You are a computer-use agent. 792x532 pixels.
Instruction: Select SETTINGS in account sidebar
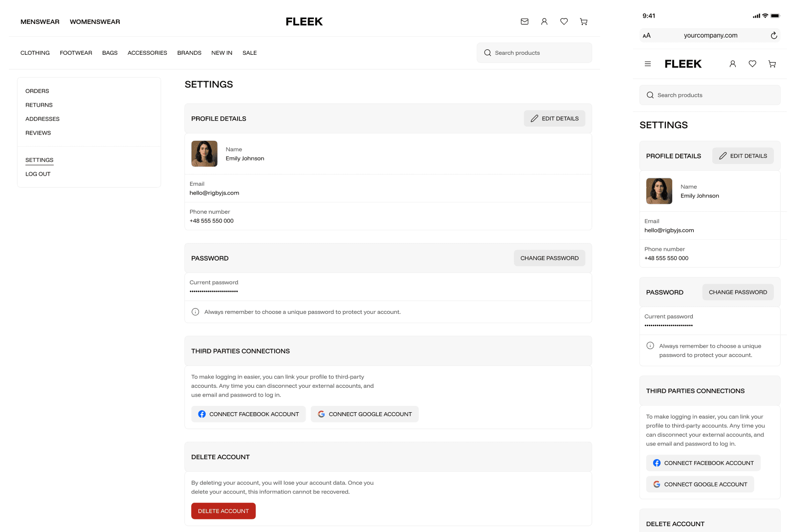click(40, 160)
